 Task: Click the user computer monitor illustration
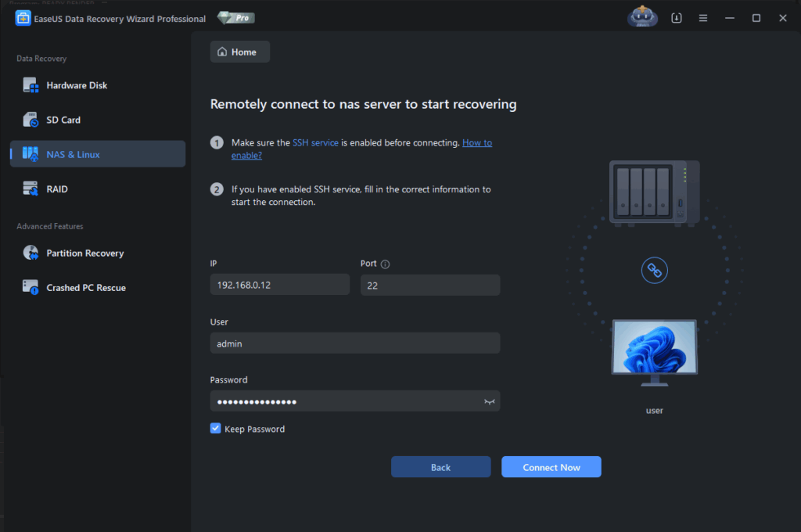point(655,353)
